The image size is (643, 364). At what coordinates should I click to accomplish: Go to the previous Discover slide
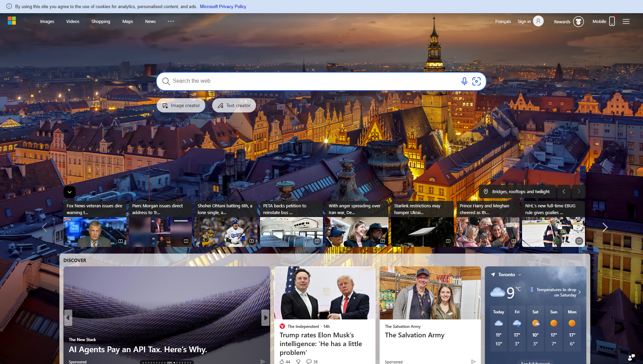click(x=68, y=318)
